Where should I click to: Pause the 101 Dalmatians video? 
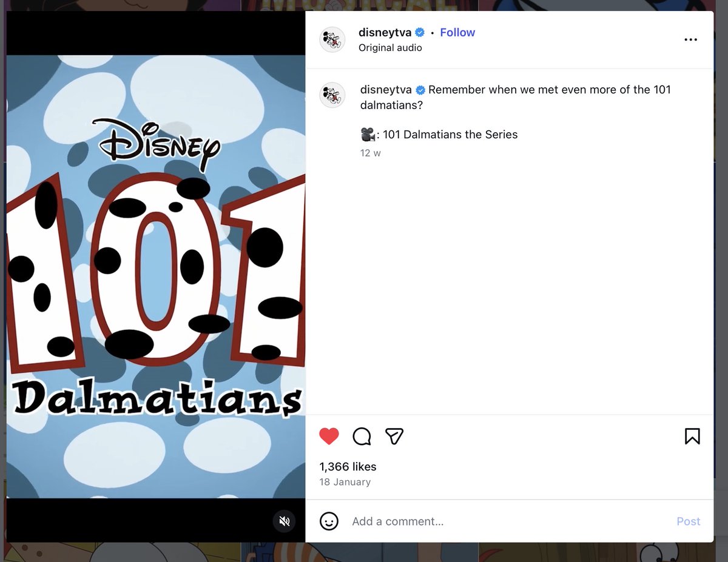pyautogui.click(x=156, y=276)
